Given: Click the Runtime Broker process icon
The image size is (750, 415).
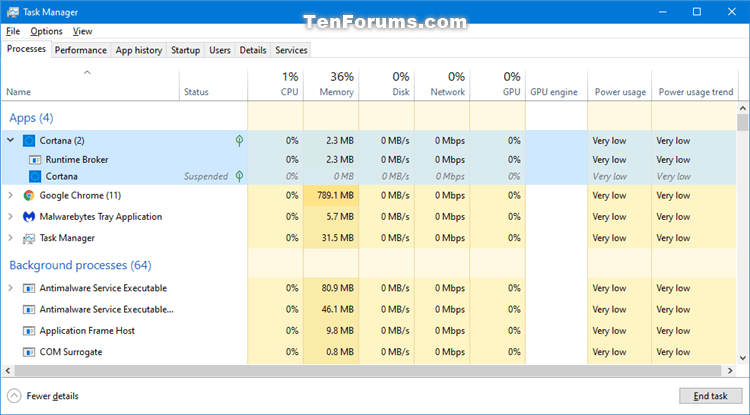Looking at the screenshot, I should click(x=35, y=160).
